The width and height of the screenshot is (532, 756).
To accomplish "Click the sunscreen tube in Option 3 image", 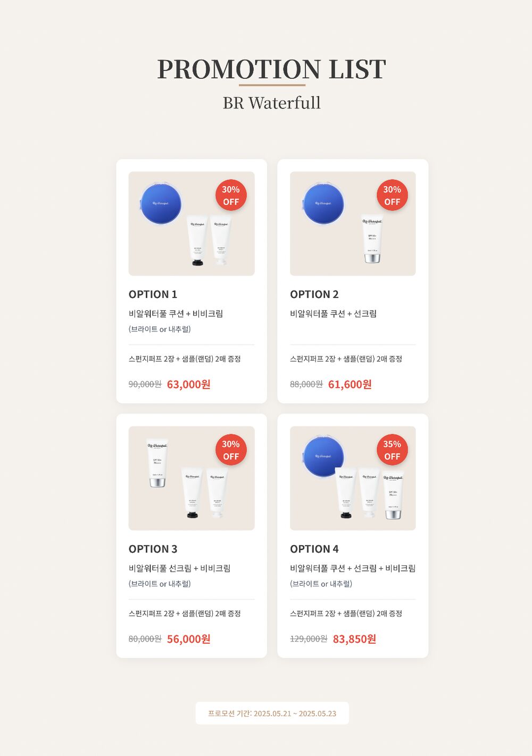I will tap(157, 463).
